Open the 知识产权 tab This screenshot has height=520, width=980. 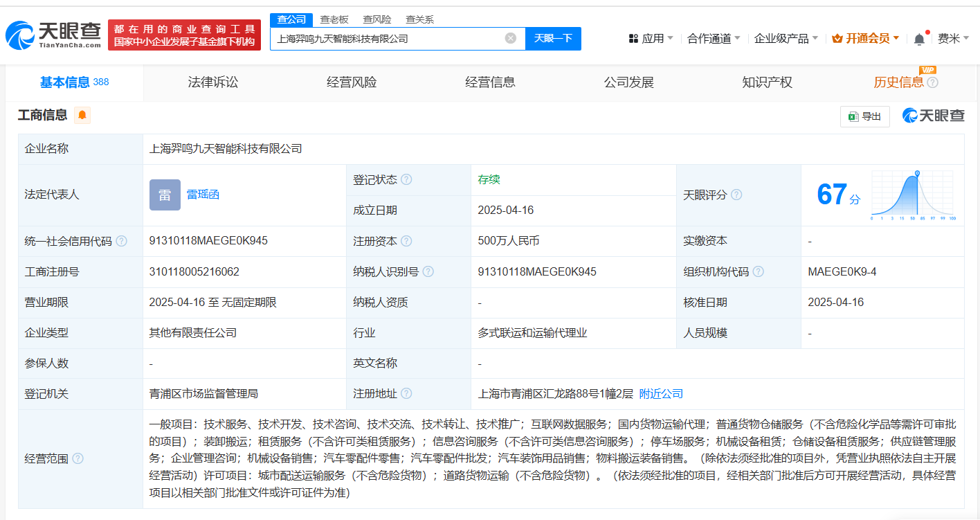(x=767, y=82)
